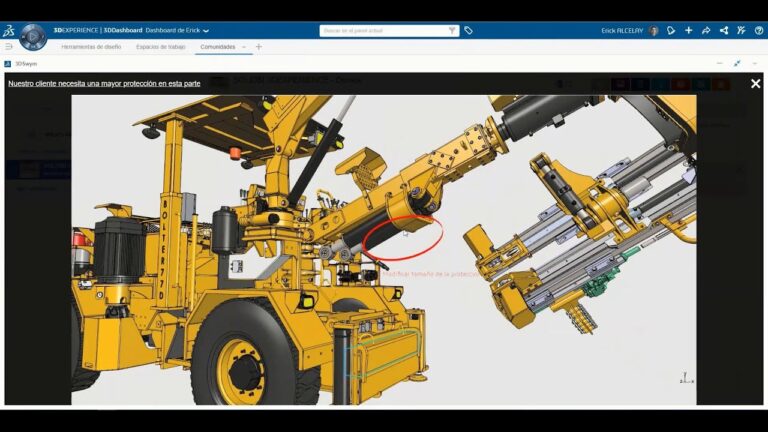Screen dimensions: 768x432
Task: Open the image title link about protección
Action: (104, 84)
